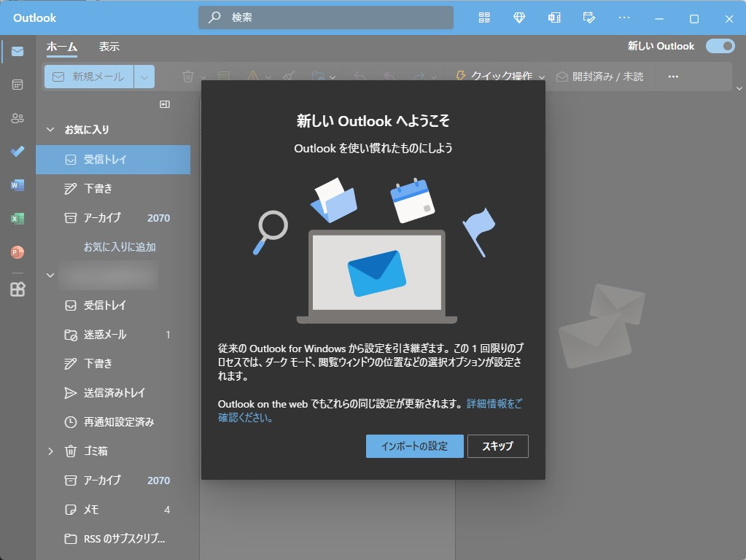Select the ホーム ribbon tab
The width and height of the screenshot is (746, 560).
pyautogui.click(x=63, y=45)
